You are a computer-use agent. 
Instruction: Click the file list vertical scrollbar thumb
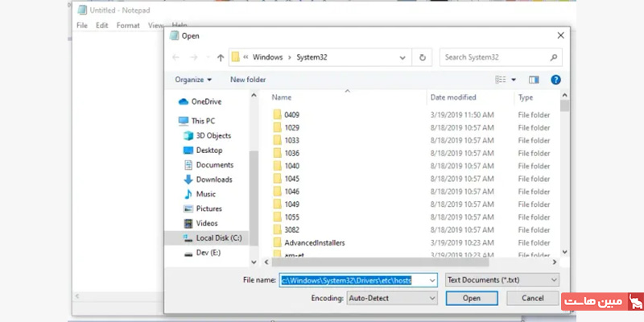[565, 106]
